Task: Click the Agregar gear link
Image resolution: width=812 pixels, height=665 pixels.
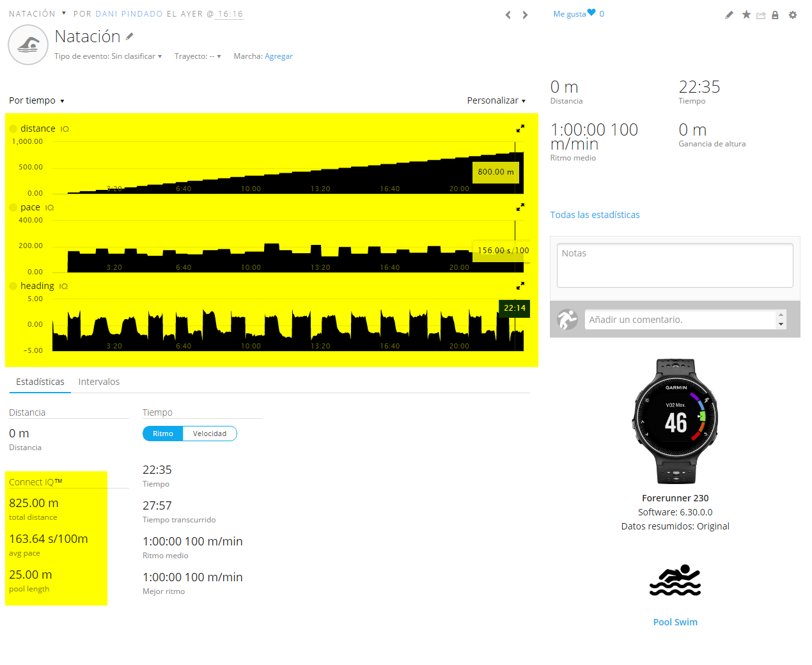Action: click(279, 56)
